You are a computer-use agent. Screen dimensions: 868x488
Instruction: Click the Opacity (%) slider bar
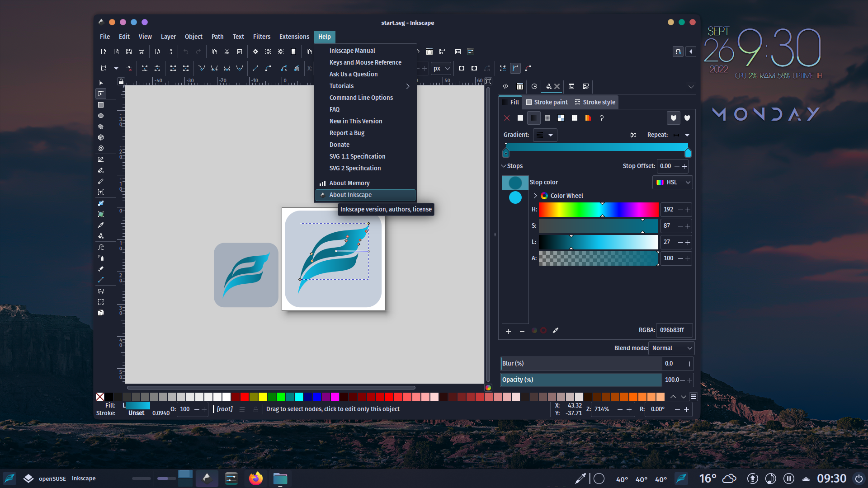click(x=581, y=380)
